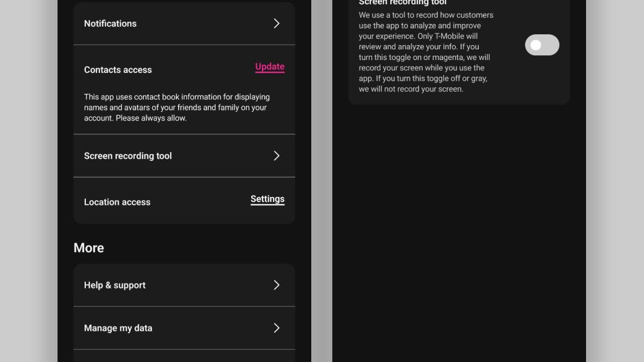Open the Screen recording tool menu label
Screen dimensions: 644x362
pos(128,156)
